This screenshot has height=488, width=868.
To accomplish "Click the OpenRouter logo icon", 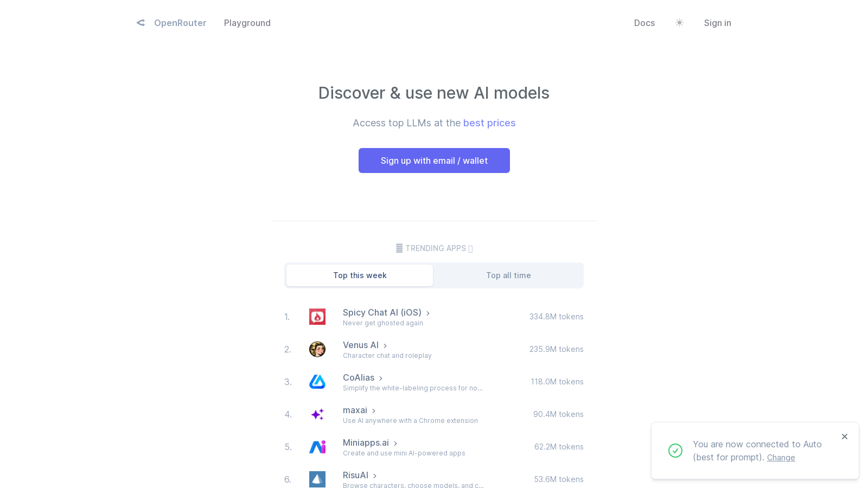I will (x=141, y=23).
